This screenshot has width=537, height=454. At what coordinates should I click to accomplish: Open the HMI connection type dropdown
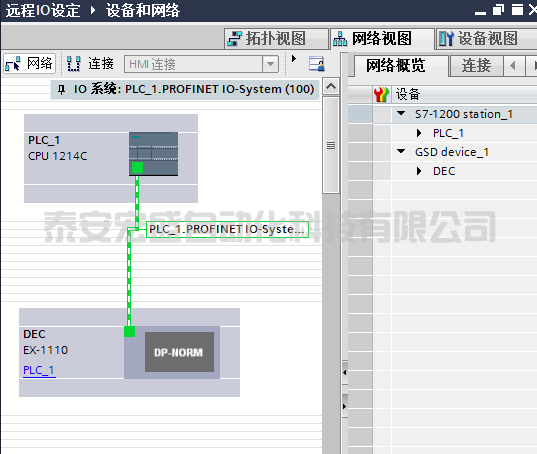click(271, 64)
